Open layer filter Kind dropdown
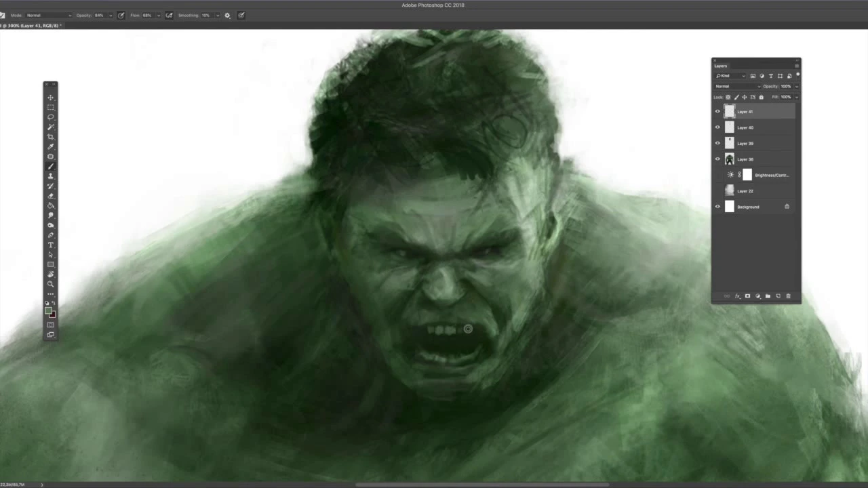 coord(730,76)
